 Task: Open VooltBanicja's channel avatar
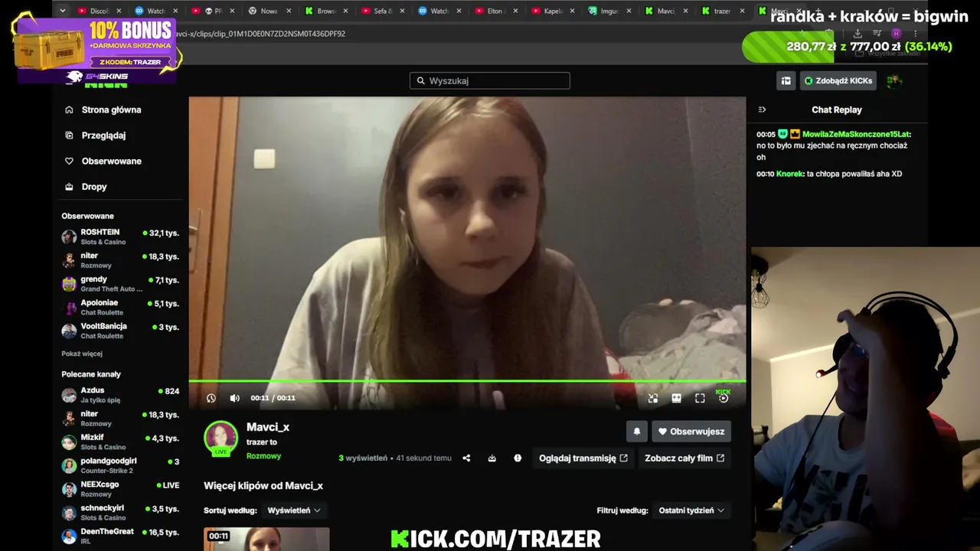70,331
